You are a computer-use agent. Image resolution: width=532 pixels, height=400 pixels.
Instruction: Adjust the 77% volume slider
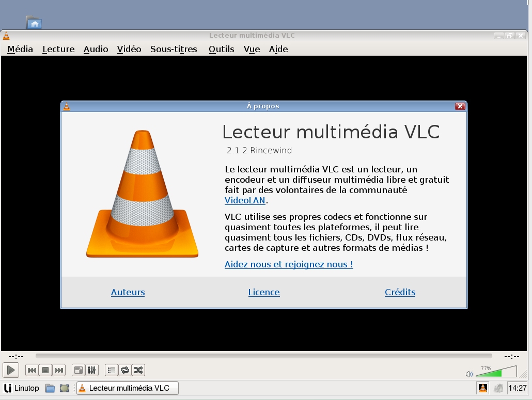496,372
